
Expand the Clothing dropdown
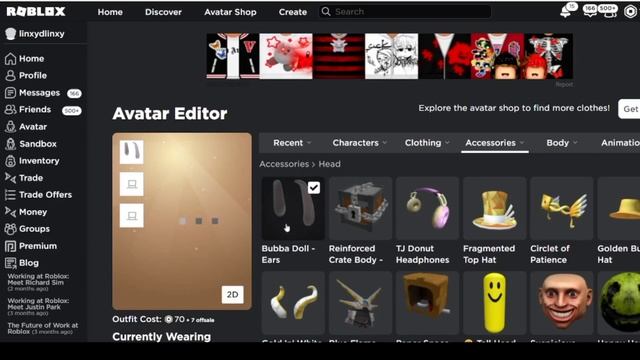[427, 143]
